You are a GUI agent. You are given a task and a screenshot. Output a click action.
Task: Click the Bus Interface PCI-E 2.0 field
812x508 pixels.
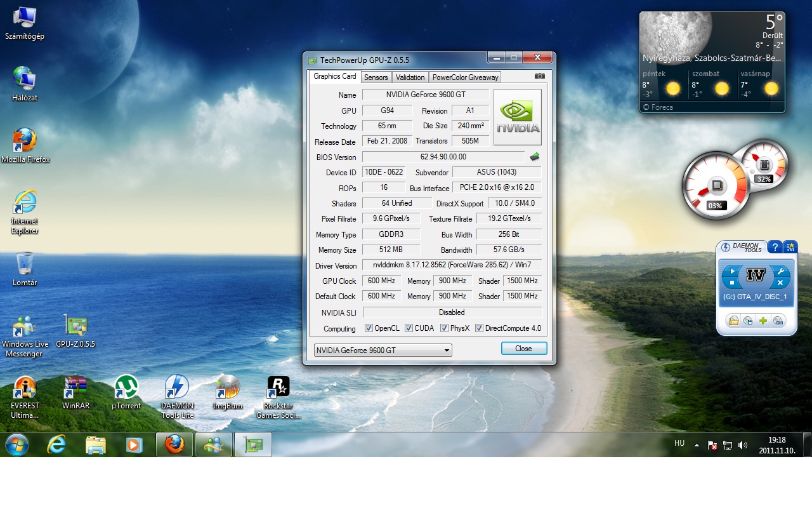tap(497, 187)
